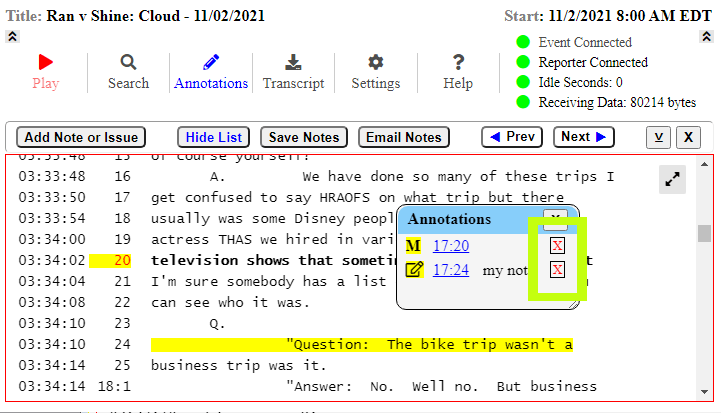Click Email Notes
The image size is (721, 413).
click(x=404, y=137)
